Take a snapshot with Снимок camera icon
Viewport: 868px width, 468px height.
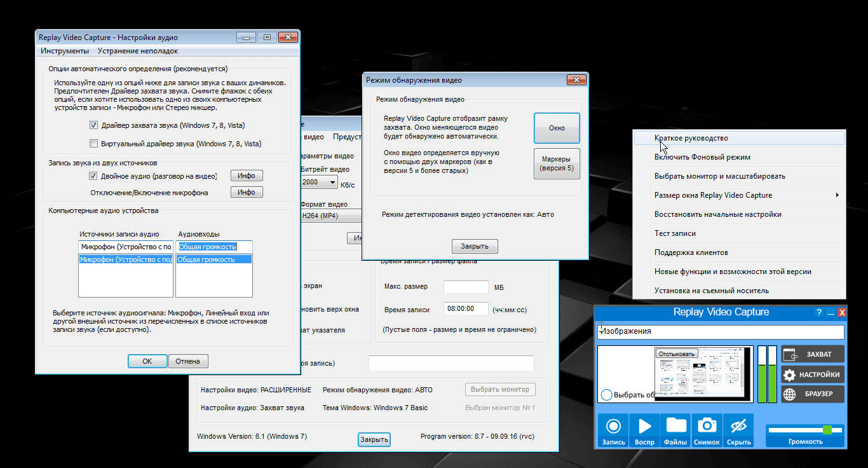coord(707,430)
